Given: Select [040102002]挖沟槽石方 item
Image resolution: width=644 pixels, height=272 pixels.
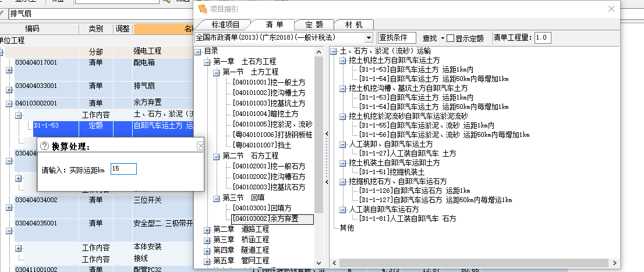Looking at the screenshot, I should tap(268, 177).
